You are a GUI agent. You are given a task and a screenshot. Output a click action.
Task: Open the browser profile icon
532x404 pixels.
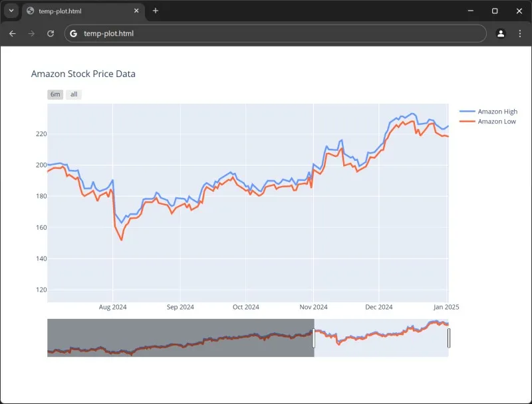[501, 33]
